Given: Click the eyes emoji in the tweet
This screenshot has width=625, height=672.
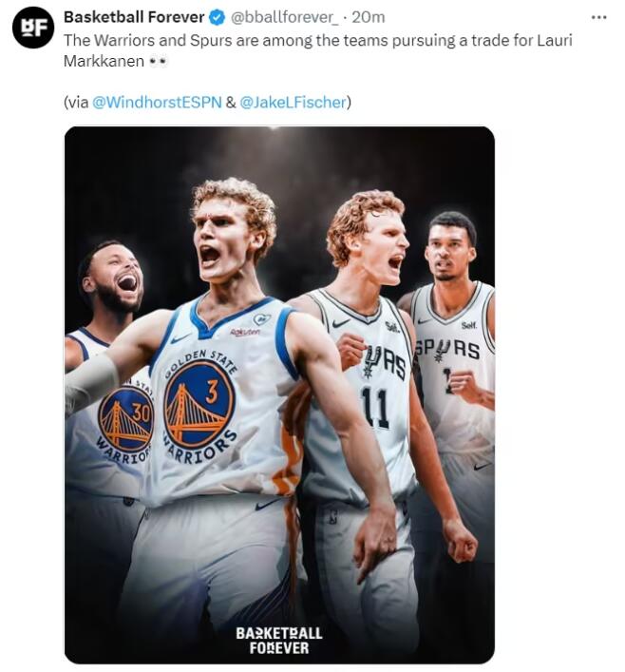Looking at the screenshot, I should 158,62.
